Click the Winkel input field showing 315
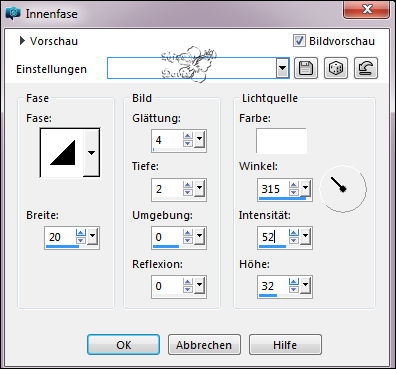Viewport: 396px width, 369px height. click(x=274, y=189)
